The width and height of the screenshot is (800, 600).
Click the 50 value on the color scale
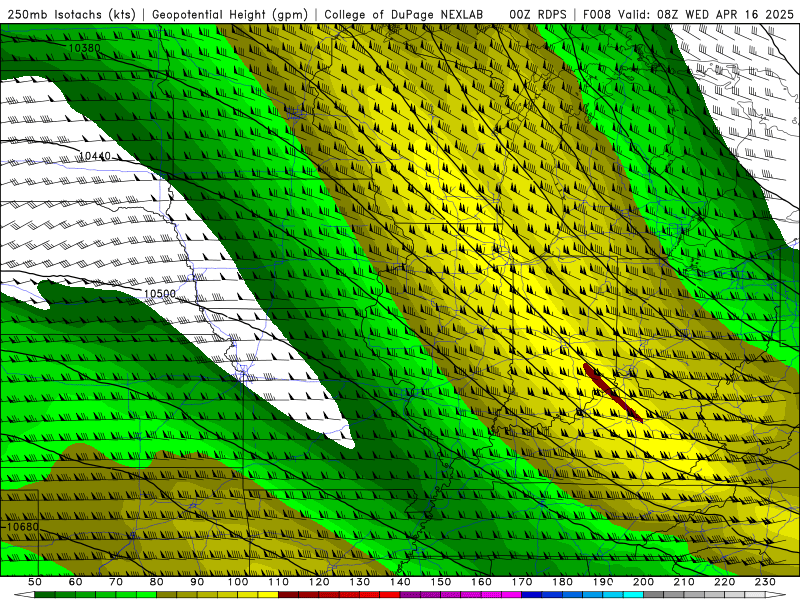tap(35, 582)
